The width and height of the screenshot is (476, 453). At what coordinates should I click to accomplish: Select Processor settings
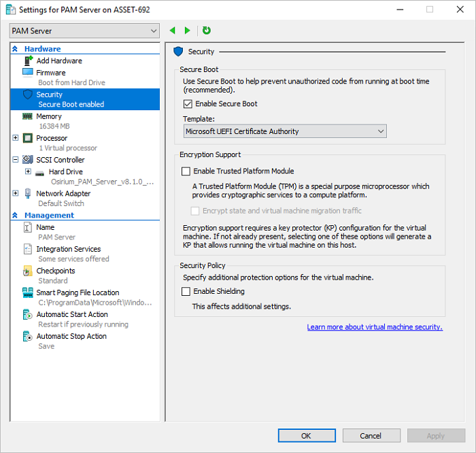52,138
